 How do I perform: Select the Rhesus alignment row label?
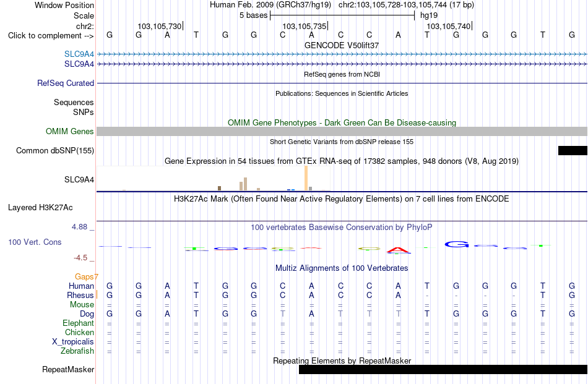[x=80, y=296]
